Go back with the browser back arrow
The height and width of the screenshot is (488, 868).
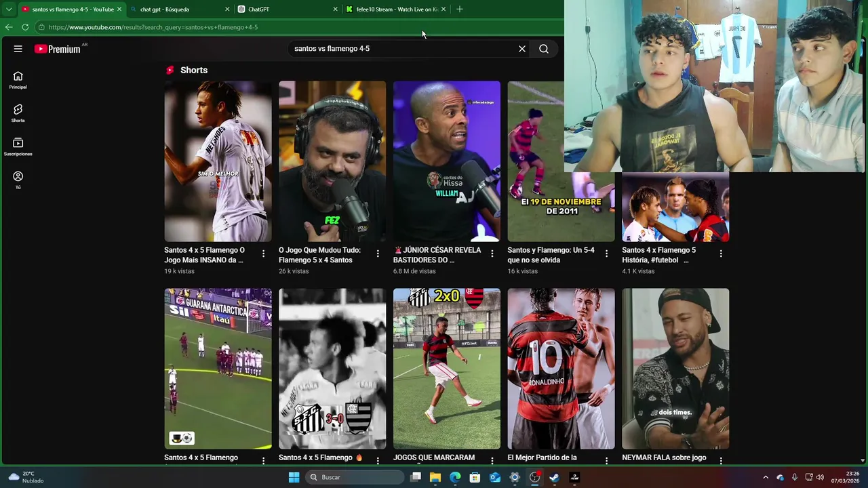[9, 27]
